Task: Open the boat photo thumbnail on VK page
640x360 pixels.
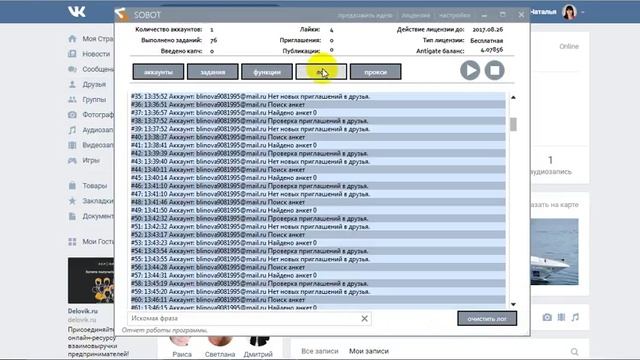Action: (x=554, y=252)
